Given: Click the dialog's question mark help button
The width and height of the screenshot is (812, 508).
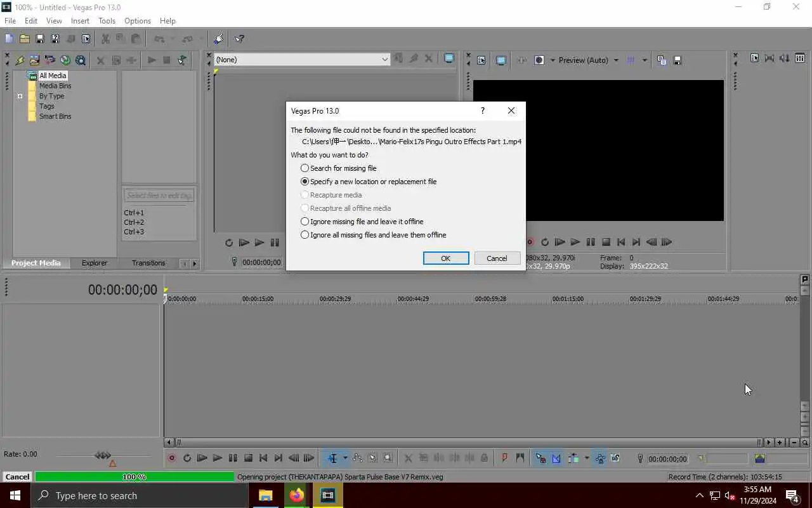Looking at the screenshot, I should (x=482, y=110).
